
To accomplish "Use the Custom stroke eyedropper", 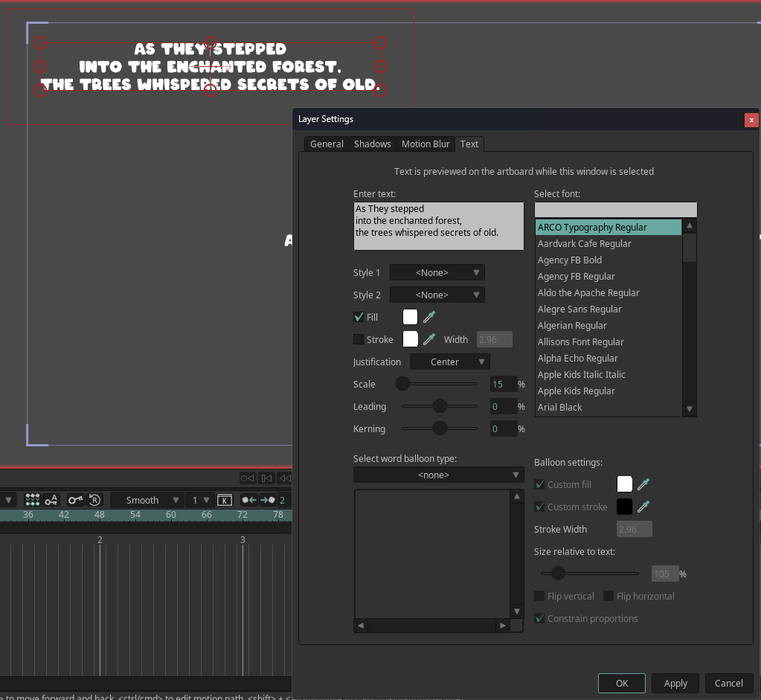I will 643,507.
